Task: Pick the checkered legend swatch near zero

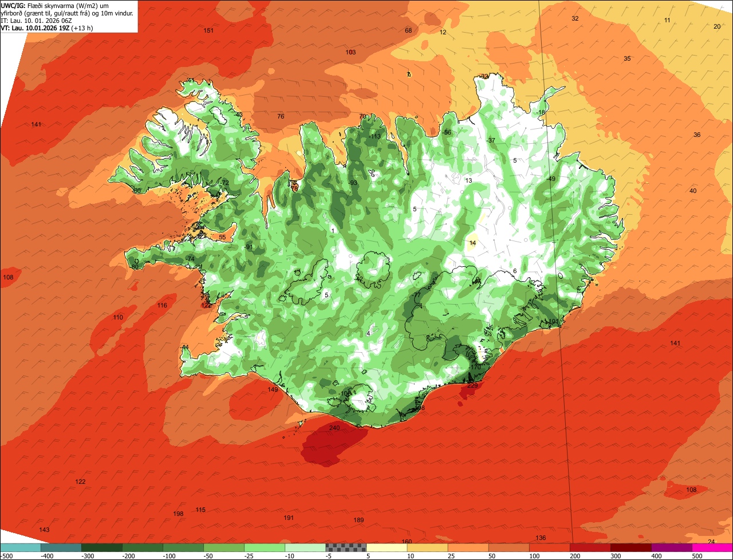Action: [346, 547]
